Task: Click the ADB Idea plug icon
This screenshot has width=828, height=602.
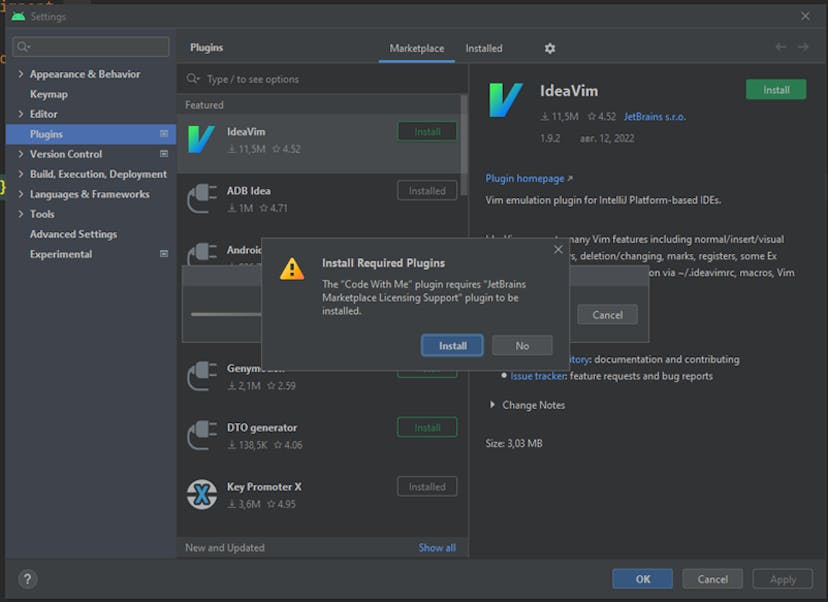Action: click(x=202, y=199)
